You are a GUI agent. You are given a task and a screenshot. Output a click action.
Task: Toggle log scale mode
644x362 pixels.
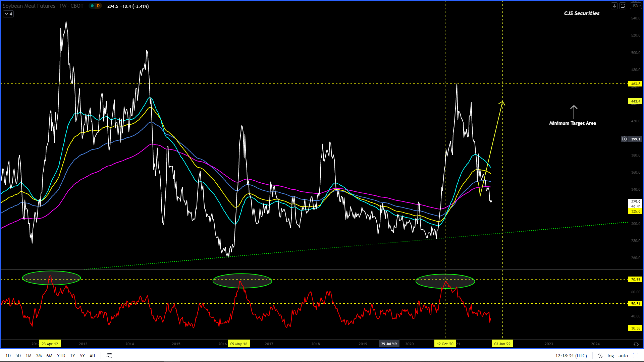tap(610, 356)
